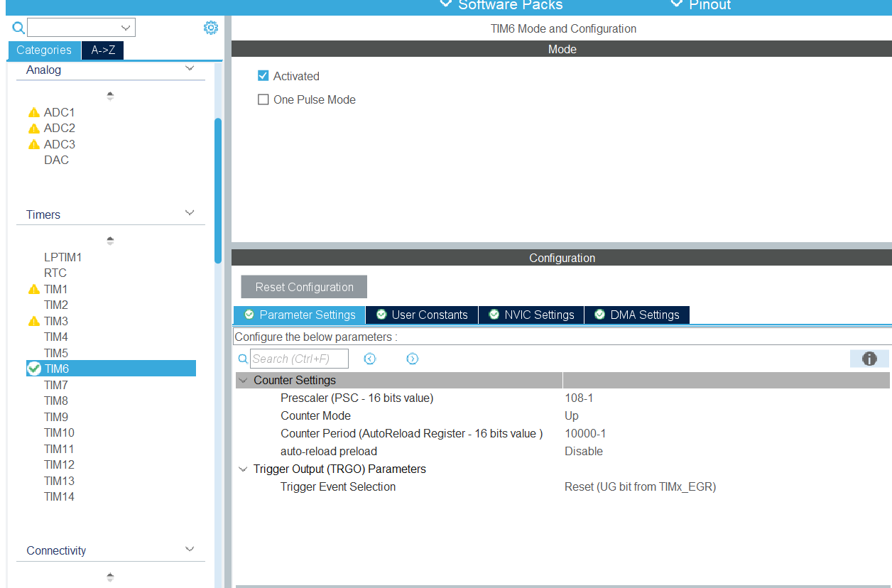Click the parameter search magnifier icon
This screenshot has width=892, height=588.
point(243,359)
